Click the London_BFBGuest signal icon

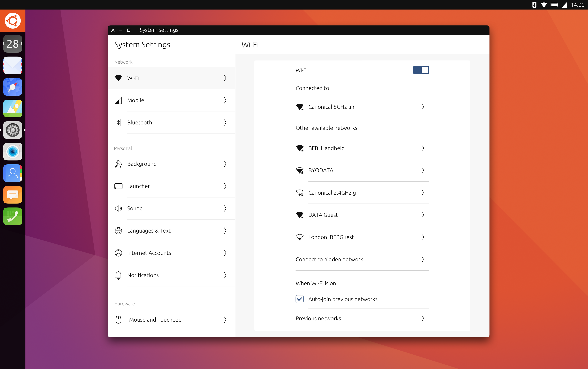click(x=300, y=237)
